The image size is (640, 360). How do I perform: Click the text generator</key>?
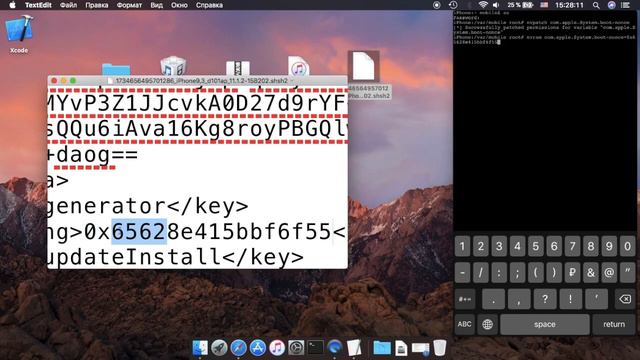click(x=148, y=206)
